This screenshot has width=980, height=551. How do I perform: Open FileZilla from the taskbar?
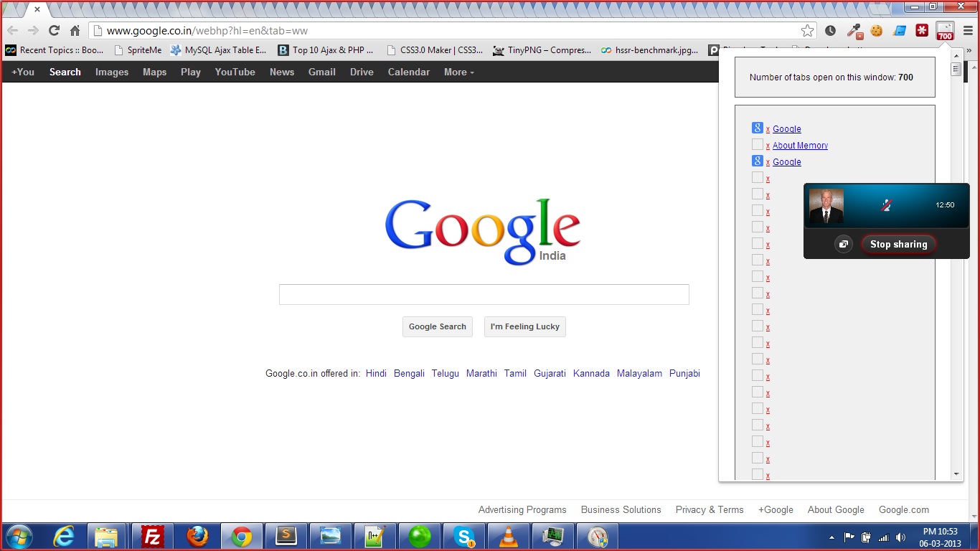152,537
